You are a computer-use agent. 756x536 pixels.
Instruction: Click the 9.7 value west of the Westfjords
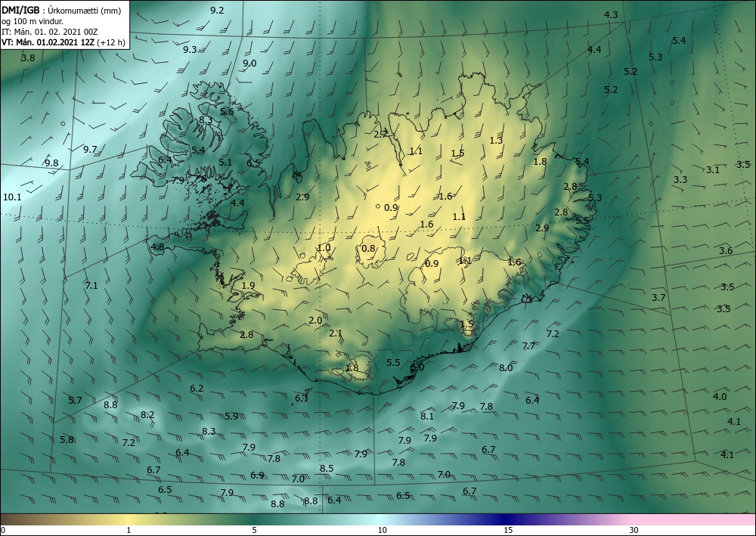(90, 150)
